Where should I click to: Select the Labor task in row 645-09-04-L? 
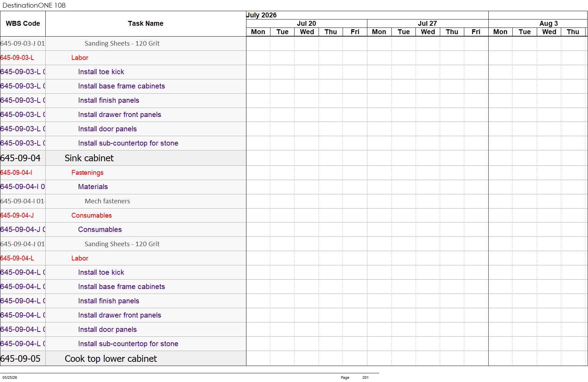point(80,258)
